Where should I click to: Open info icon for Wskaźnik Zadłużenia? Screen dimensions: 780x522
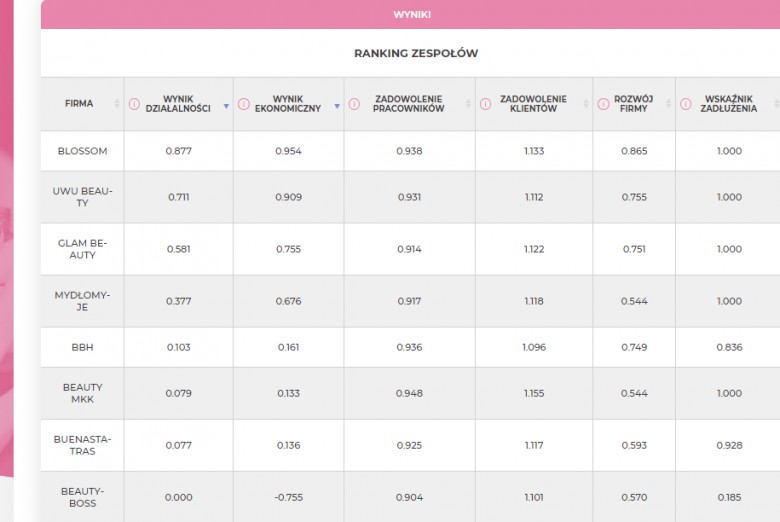click(686, 104)
